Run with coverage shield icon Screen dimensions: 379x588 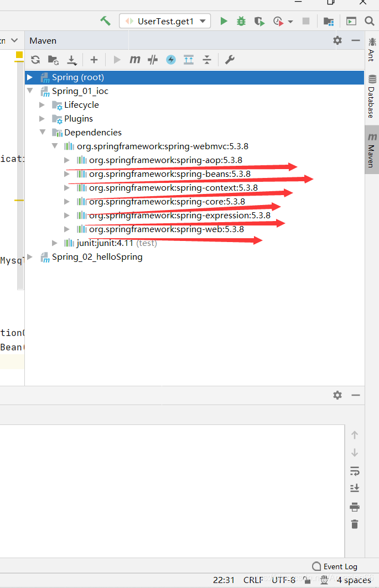click(x=259, y=22)
